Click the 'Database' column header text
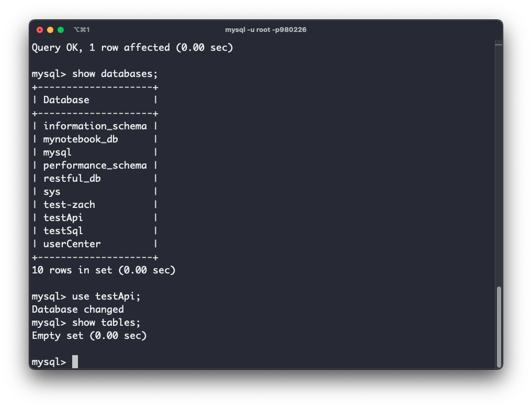The image size is (532, 408). pos(66,100)
